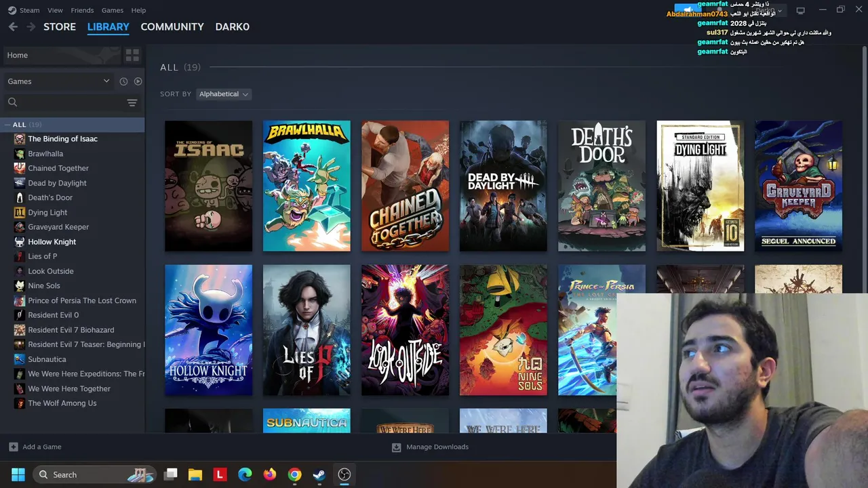This screenshot has height=488, width=868.
Task: Open the Look Outside cover tile
Action: pyautogui.click(x=405, y=330)
